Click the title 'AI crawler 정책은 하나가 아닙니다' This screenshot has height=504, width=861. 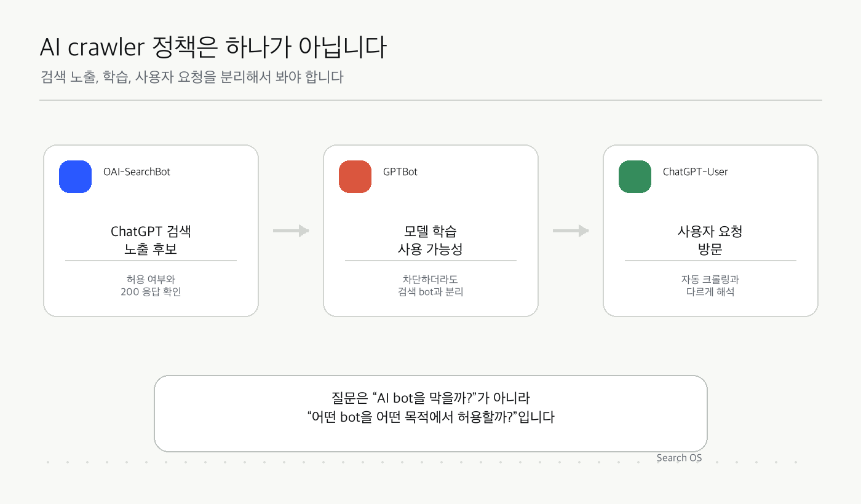[213, 47]
